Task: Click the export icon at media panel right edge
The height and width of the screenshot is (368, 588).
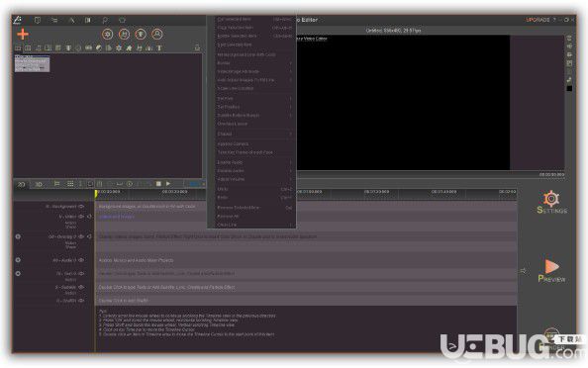Action: [197, 47]
